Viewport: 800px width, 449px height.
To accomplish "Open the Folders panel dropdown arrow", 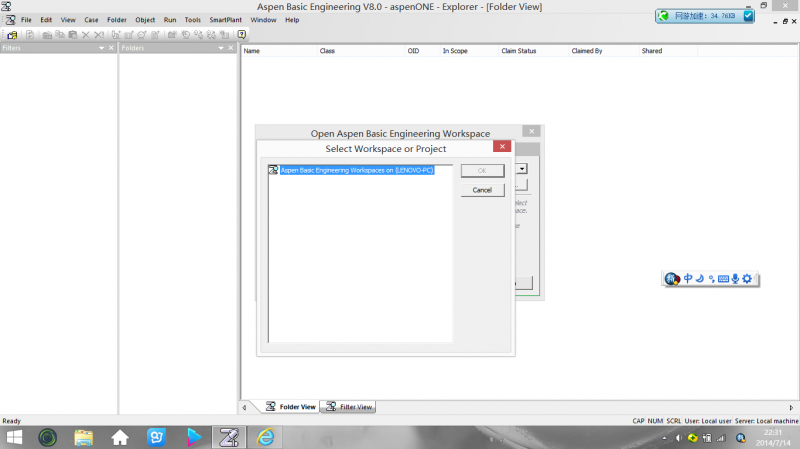I will [221, 48].
